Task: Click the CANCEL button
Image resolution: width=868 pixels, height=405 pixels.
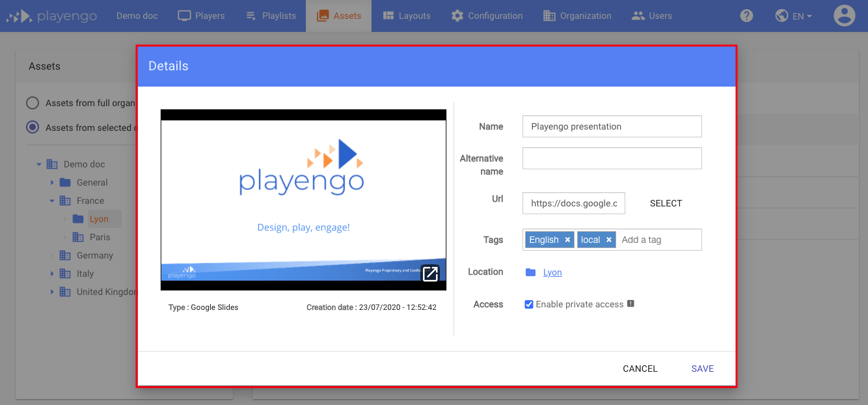Action: tap(640, 369)
